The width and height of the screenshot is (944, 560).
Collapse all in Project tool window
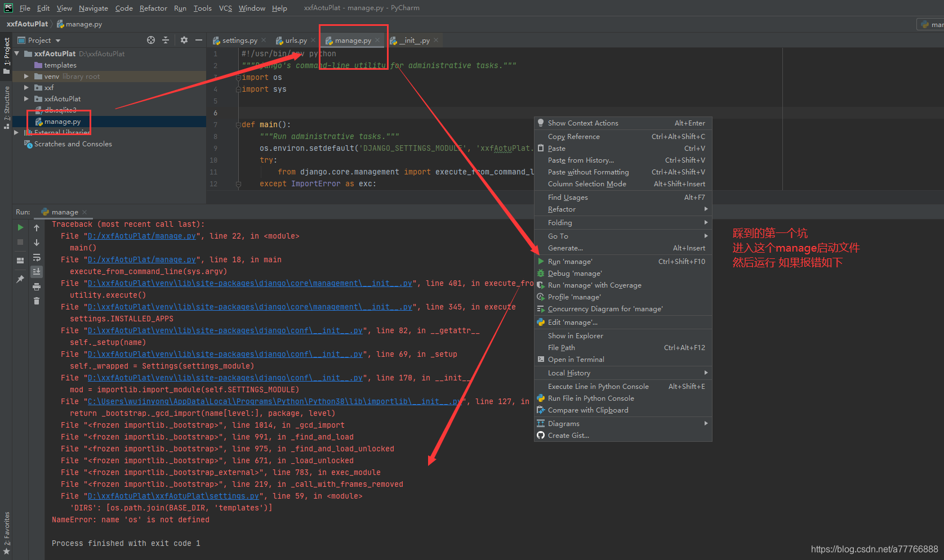point(166,40)
